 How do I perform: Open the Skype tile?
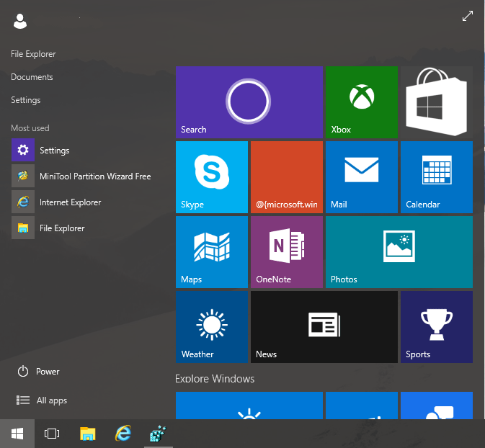pos(212,177)
